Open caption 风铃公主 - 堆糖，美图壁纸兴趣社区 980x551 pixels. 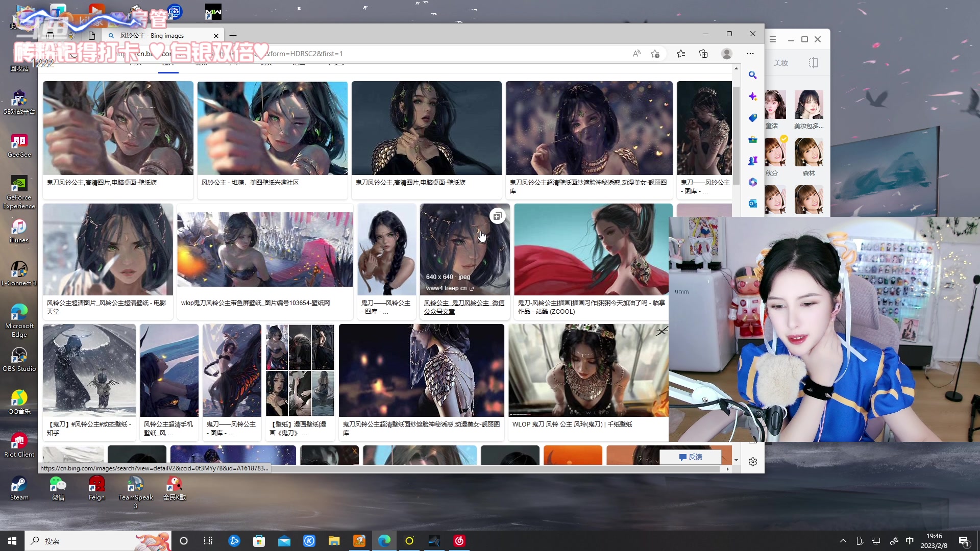pyautogui.click(x=250, y=183)
